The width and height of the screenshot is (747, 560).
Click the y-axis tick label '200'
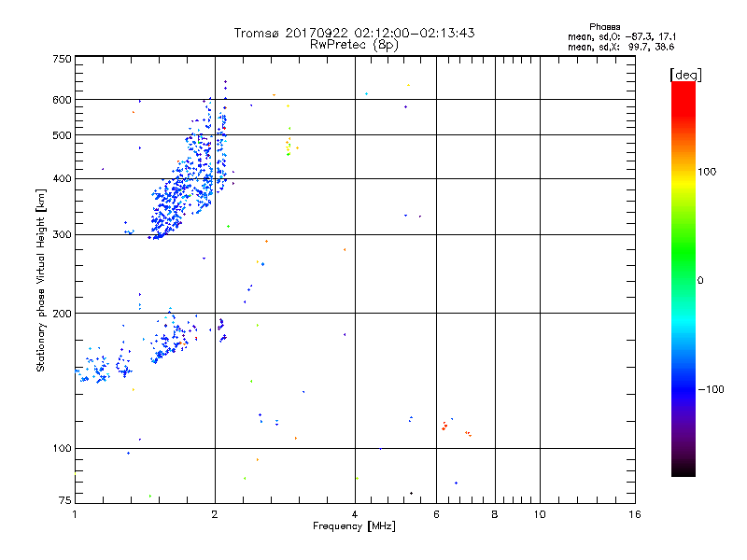coord(62,314)
